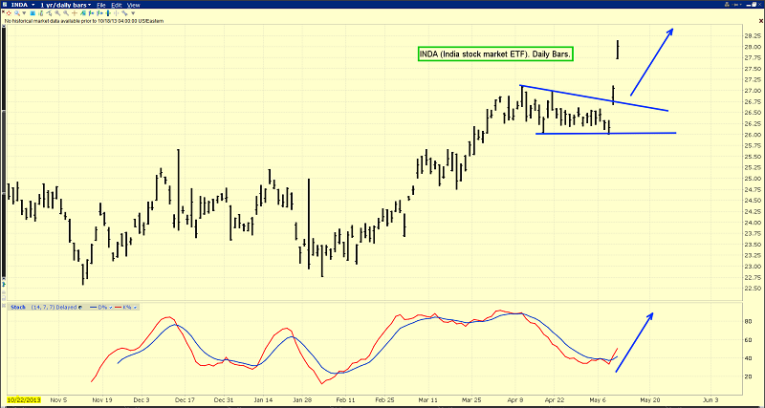Toggle the red K% stochastic line legend
765x408 pixels.
(118, 308)
